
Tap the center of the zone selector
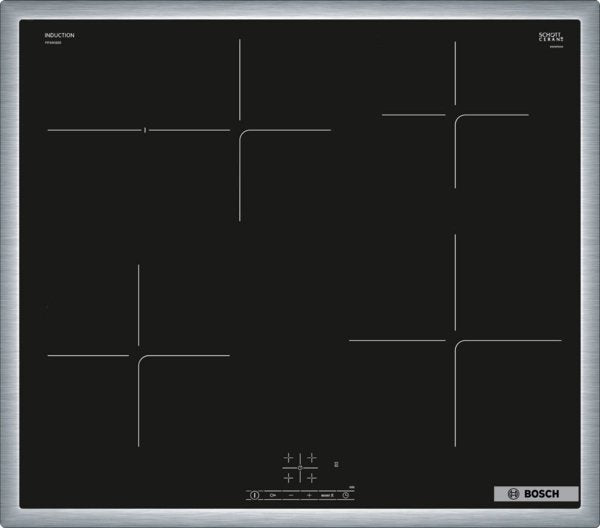[300, 468]
